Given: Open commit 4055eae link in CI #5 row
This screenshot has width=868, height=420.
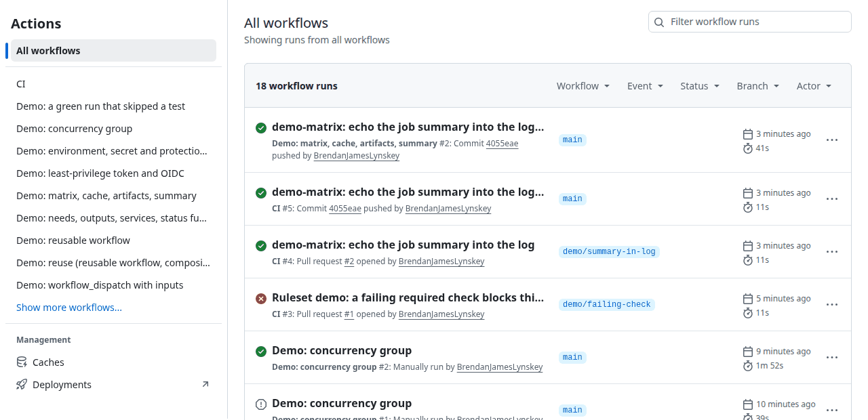Looking at the screenshot, I should click(x=345, y=209).
